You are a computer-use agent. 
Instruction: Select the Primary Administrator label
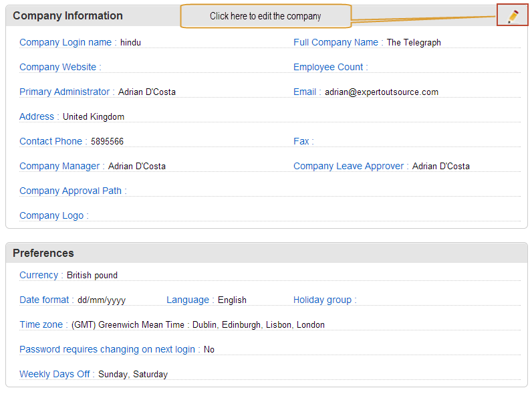pos(64,92)
